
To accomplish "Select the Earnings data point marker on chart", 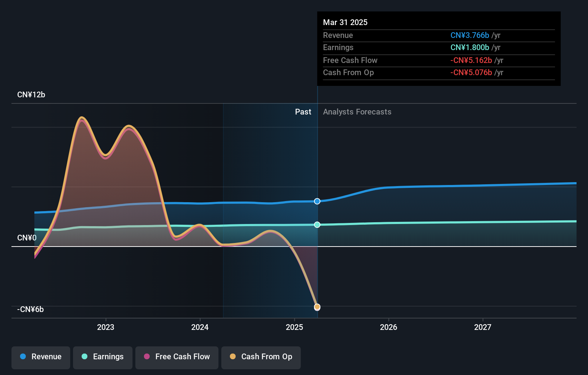I will [x=317, y=225].
